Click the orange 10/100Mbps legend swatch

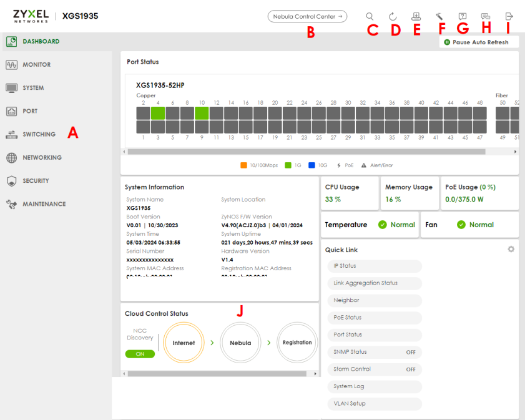point(243,165)
